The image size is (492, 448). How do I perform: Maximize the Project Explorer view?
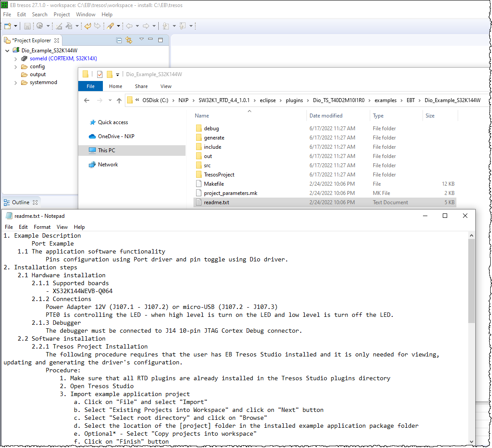tap(160, 40)
